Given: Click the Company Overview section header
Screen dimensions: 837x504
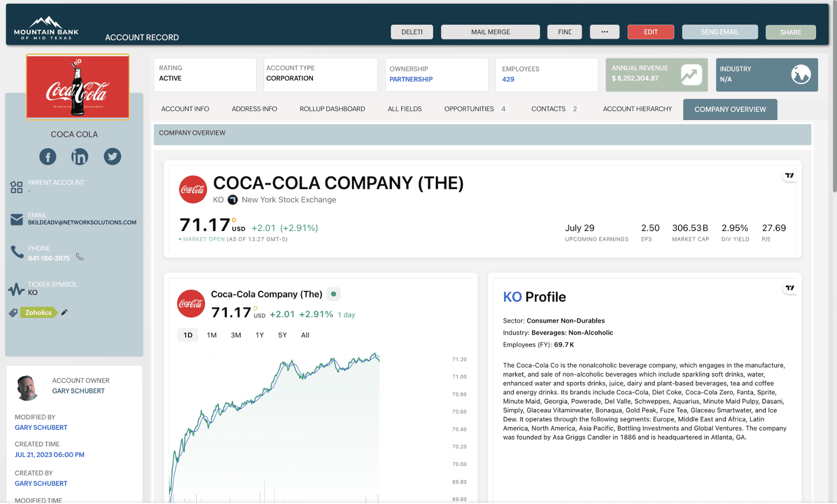Looking at the screenshot, I should point(482,134).
